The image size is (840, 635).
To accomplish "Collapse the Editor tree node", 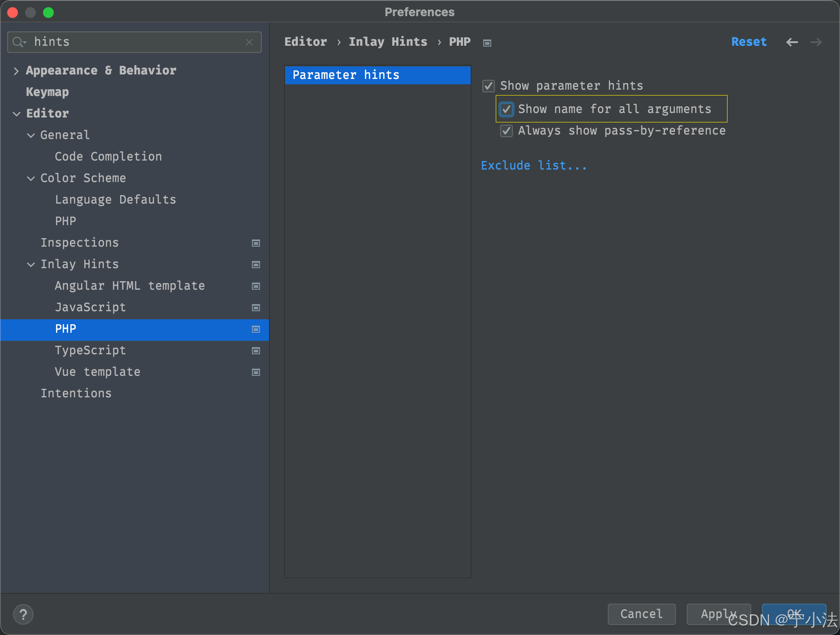I will click(17, 113).
